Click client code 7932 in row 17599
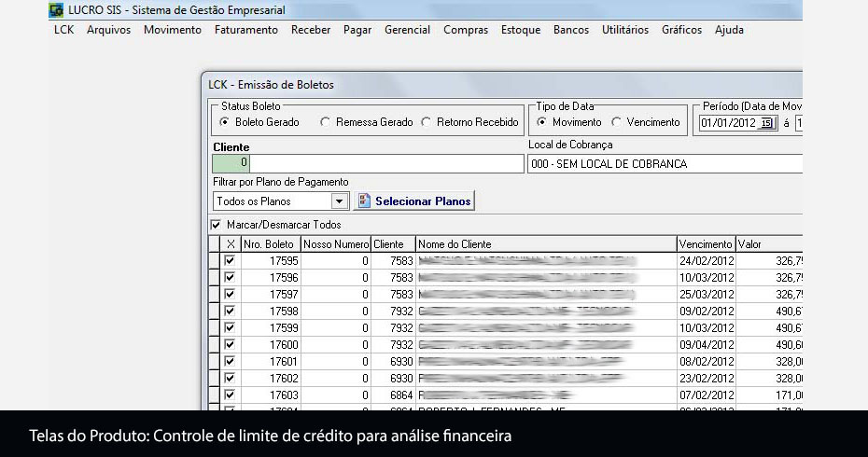Image resolution: width=868 pixels, height=457 pixels. tap(393, 328)
